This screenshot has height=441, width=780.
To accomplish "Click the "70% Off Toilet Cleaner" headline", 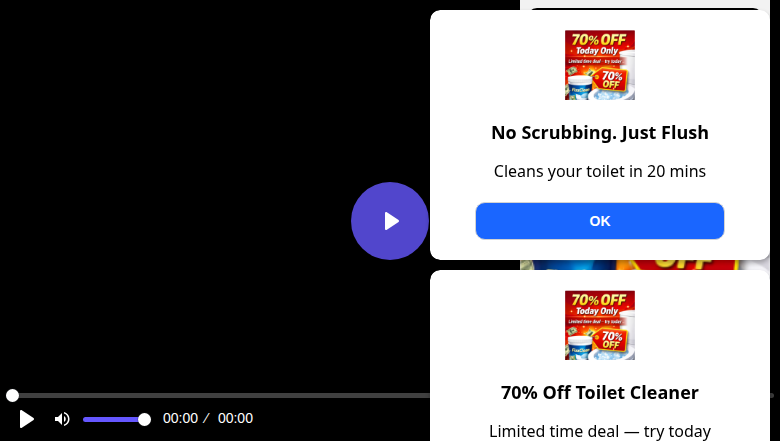I will click(599, 393).
